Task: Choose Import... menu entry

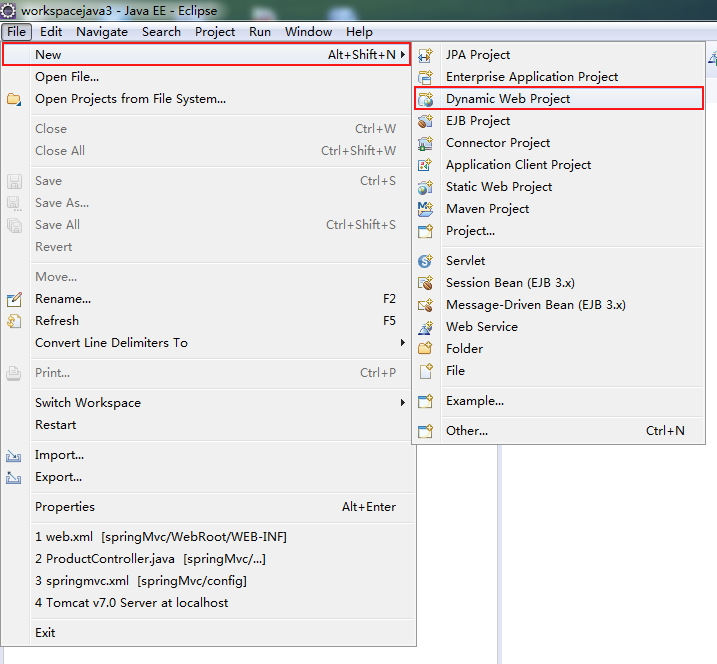Action: [x=209, y=455]
